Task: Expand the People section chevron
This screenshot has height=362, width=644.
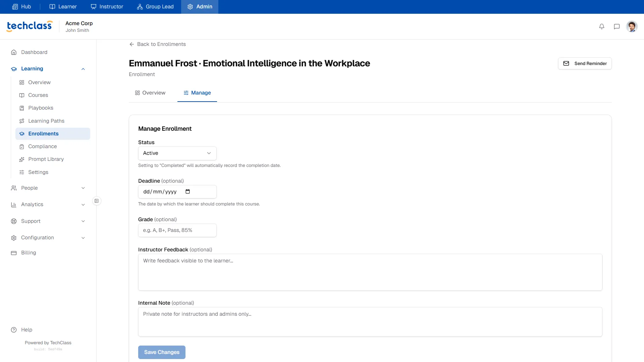Action: point(83,188)
